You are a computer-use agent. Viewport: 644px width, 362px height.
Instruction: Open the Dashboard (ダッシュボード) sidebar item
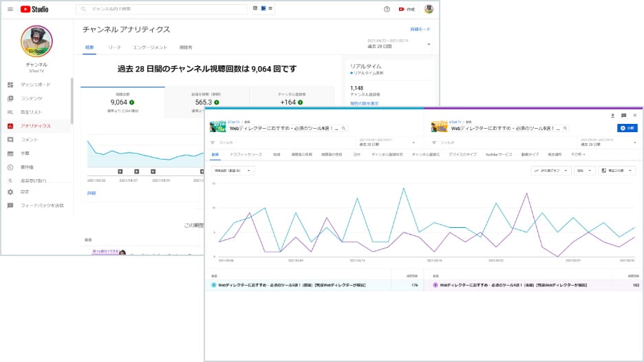pyautogui.click(x=35, y=85)
